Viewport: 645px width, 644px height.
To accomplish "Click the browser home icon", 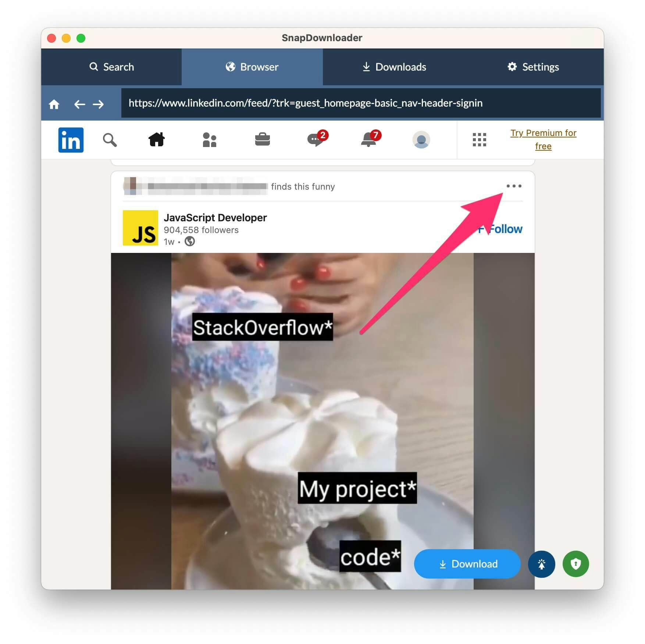I will click(x=54, y=104).
